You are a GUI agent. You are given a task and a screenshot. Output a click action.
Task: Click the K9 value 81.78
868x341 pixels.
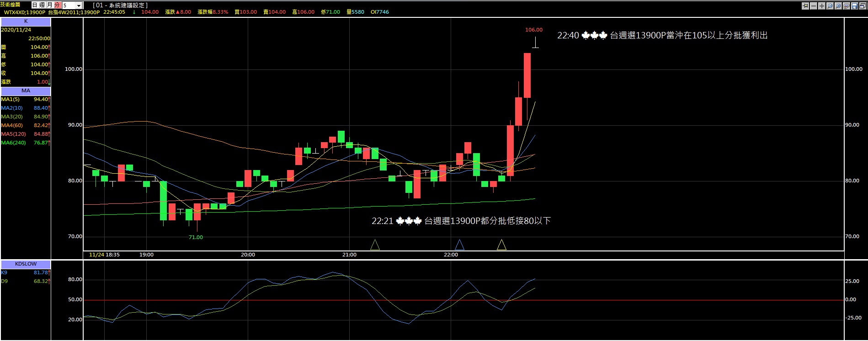[41, 272]
